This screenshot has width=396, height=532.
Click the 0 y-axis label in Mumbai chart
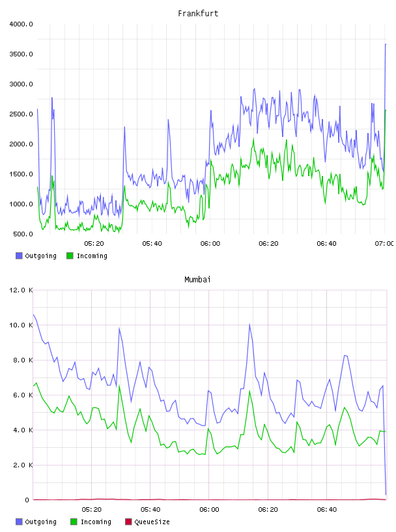click(x=27, y=500)
